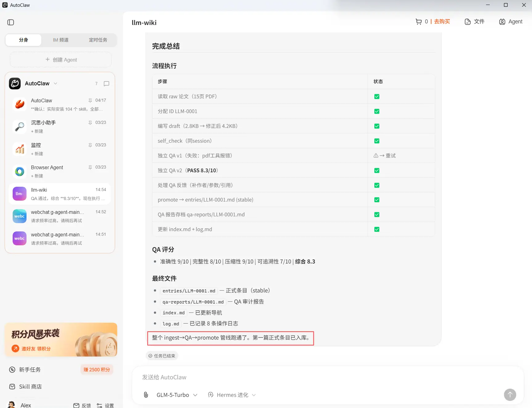Click the pin icon on AutoClaw 04/17 row
The height and width of the screenshot is (408, 532).
90,100
